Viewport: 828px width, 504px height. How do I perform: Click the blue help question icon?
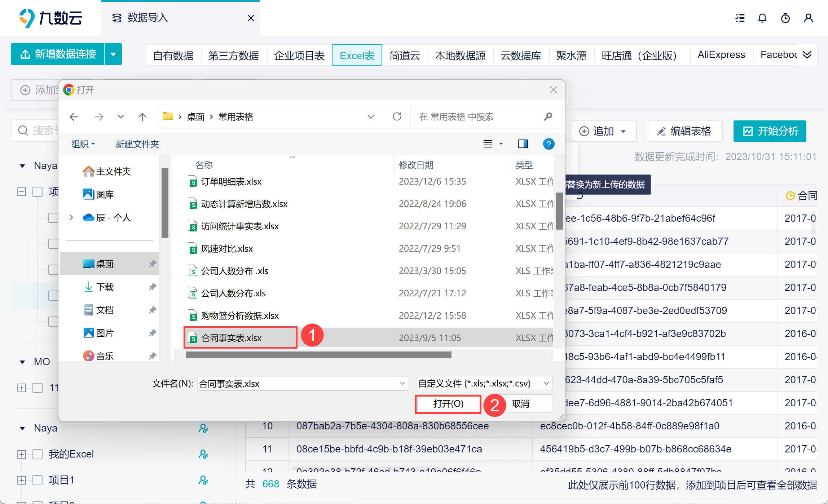tap(549, 144)
